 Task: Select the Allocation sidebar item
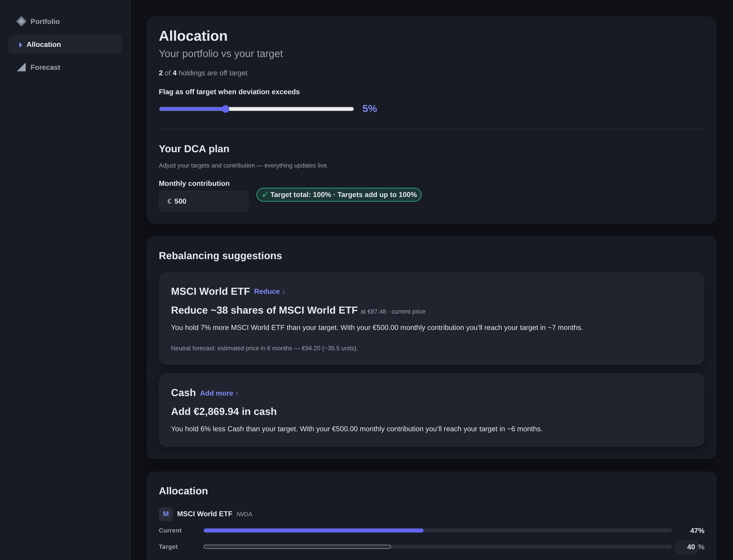65,45
